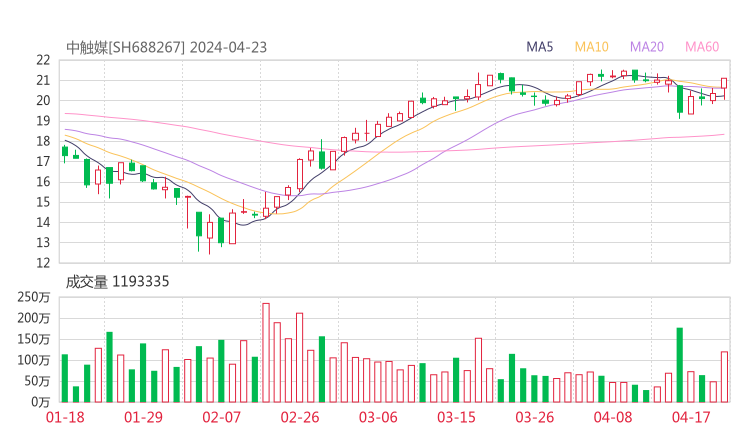The height and width of the screenshot is (440, 740).
Task: Click the first green candlestick at chart left
Action: coord(65,153)
